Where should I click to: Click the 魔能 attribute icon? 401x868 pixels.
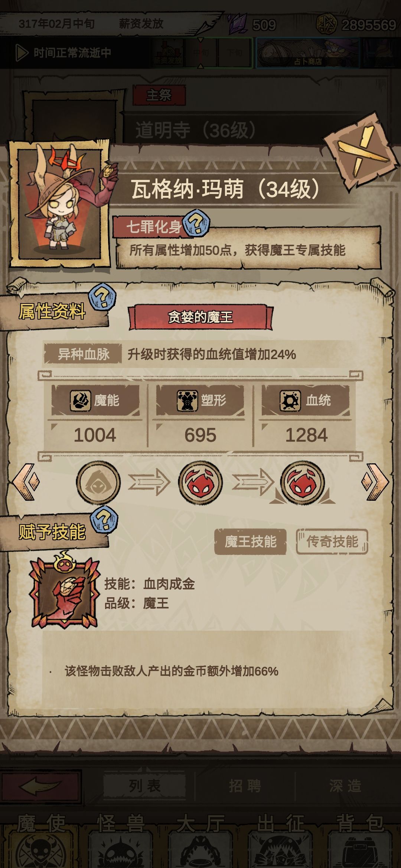[80, 401]
